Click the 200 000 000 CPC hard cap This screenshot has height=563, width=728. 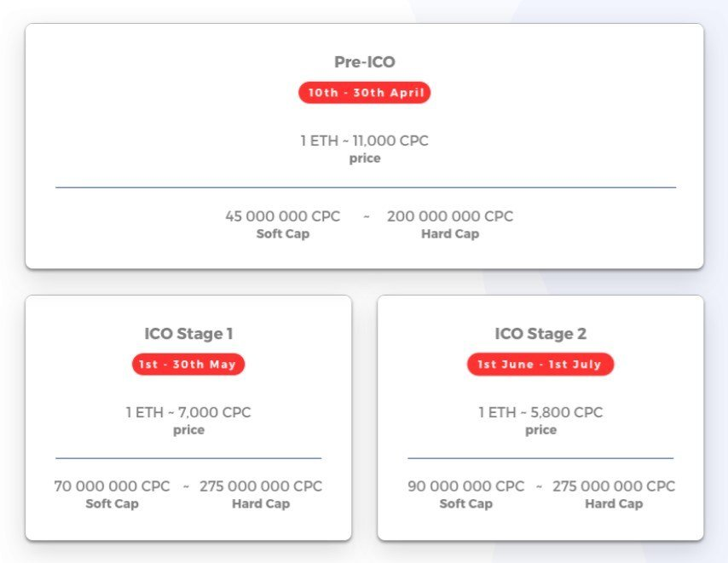[x=450, y=216]
